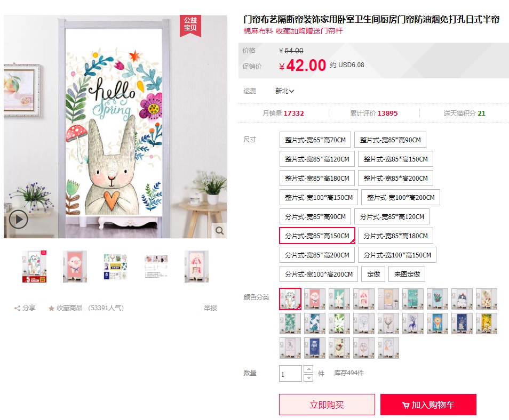This screenshot has width=509, height=420.
Task: Pick the yellow flower color swatch
Action: pyautogui.click(x=487, y=324)
